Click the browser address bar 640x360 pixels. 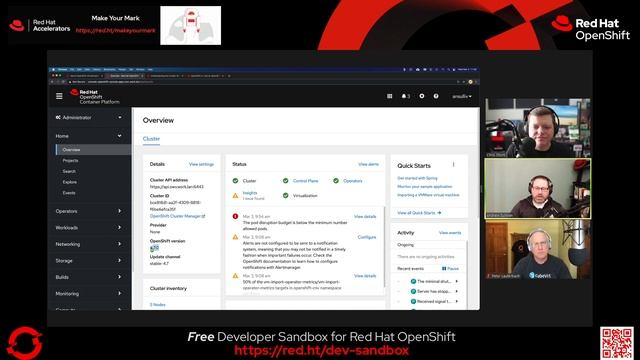(261, 82)
